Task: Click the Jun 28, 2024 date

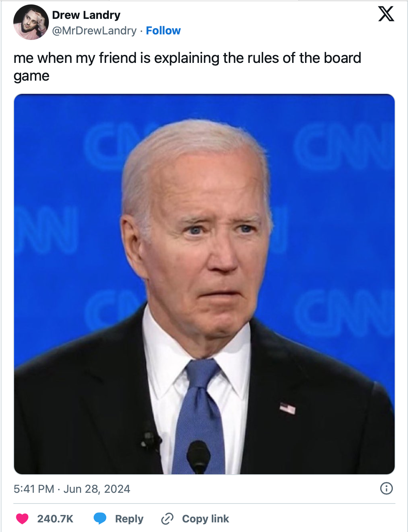Action: click(x=97, y=489)
